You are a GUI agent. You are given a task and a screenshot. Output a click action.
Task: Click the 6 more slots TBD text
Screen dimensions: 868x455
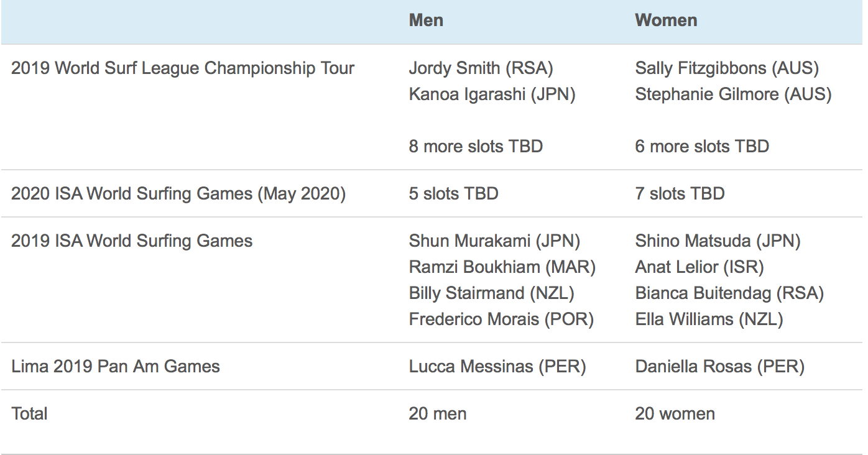coord(702,147)
